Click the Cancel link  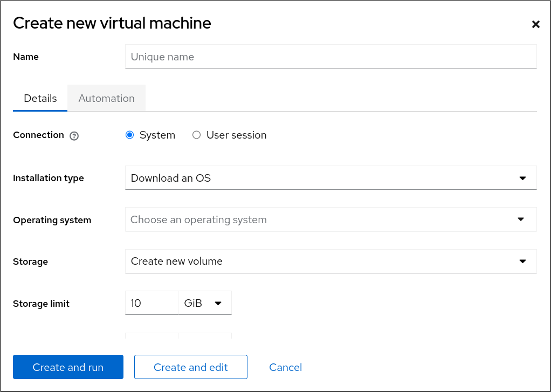(285, 367)
